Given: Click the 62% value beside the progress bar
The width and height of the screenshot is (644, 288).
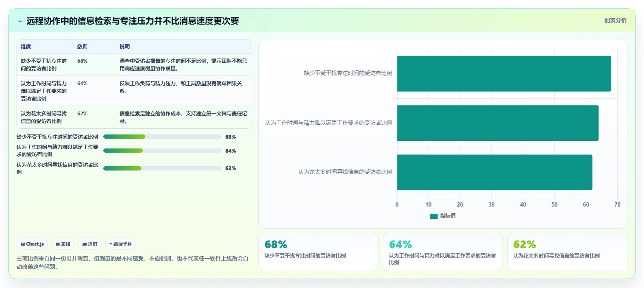Looking at the screenshot, I should (231, 168).
